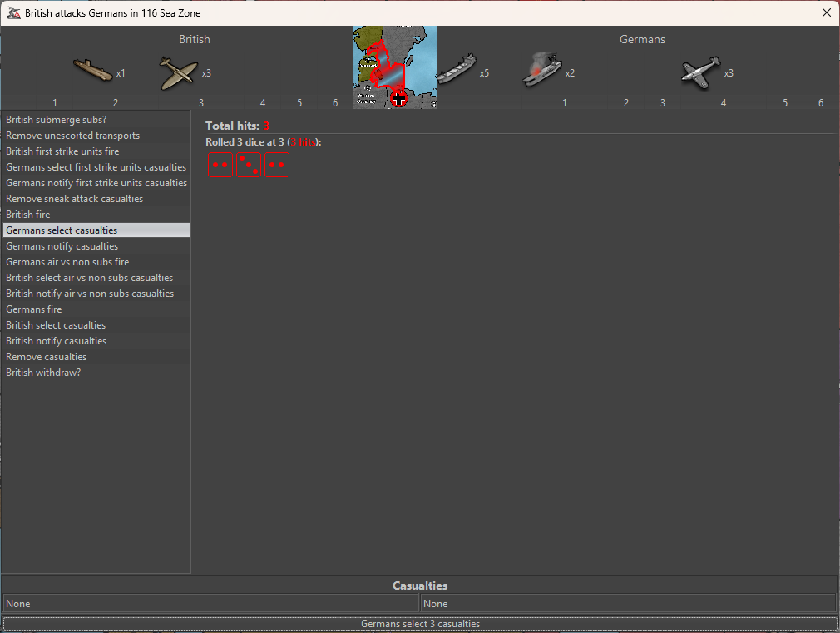
Task: Close the battle window
Action: (826, 12)
